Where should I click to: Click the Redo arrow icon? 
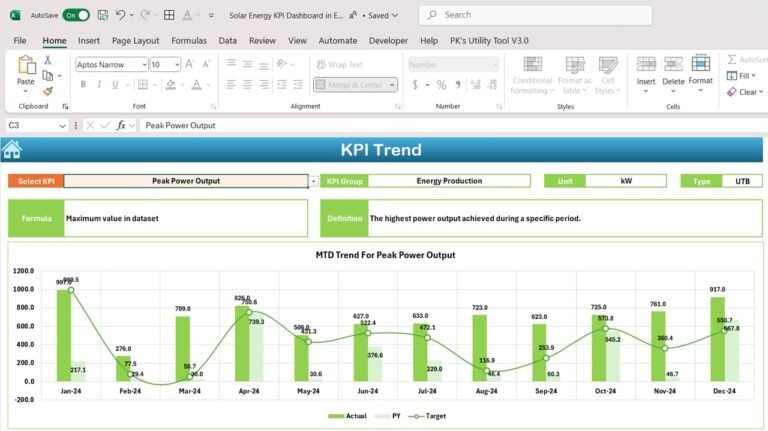[x=145, y=15]
